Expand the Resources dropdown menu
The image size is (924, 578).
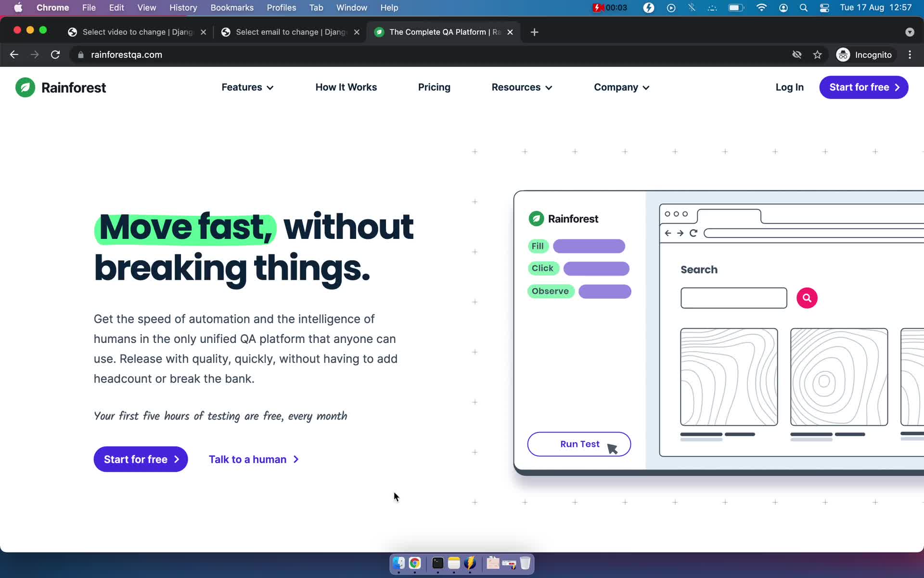coord(522,87)
